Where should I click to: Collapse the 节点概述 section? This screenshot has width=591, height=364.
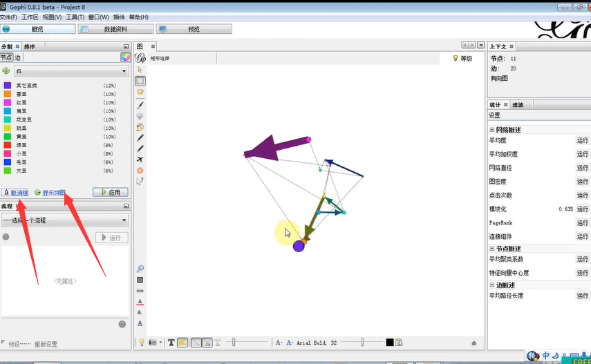tap(492, 249)
